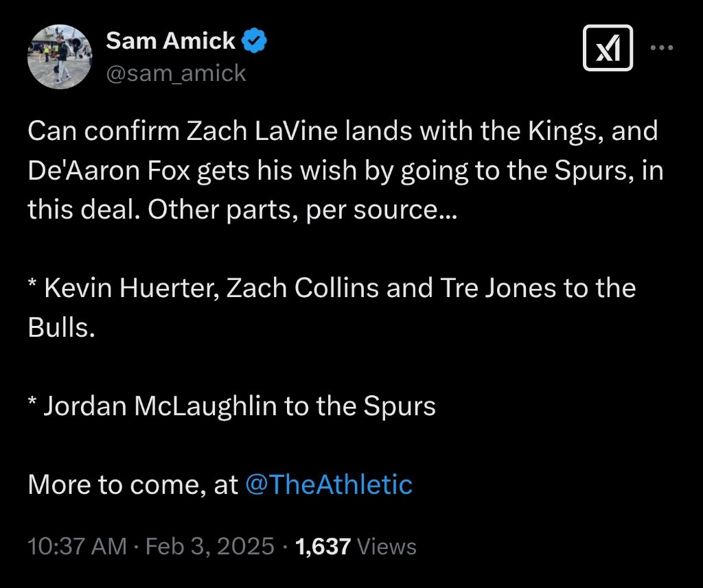This screenshot has width=703, height=588.
Task: Click the Kevin Huerter bullet line
Action: click(331, 287)
